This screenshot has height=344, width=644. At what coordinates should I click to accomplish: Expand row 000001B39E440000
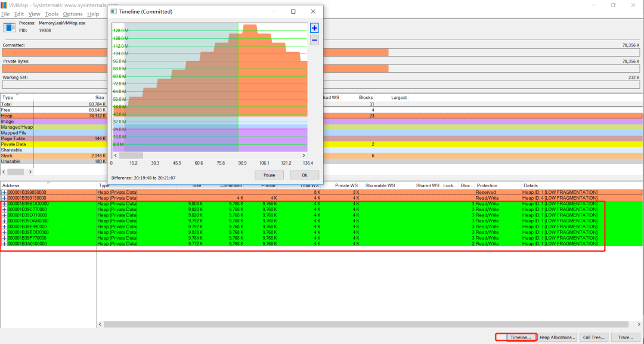tap(5, 227)
